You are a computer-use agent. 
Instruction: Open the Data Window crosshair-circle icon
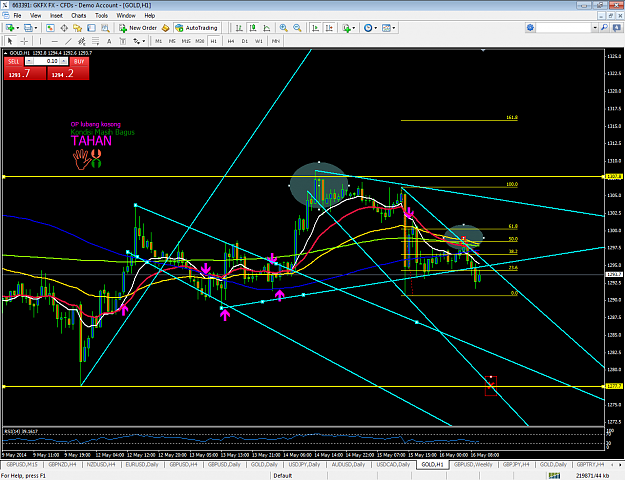pyautogui.click(x=64, y=28)
